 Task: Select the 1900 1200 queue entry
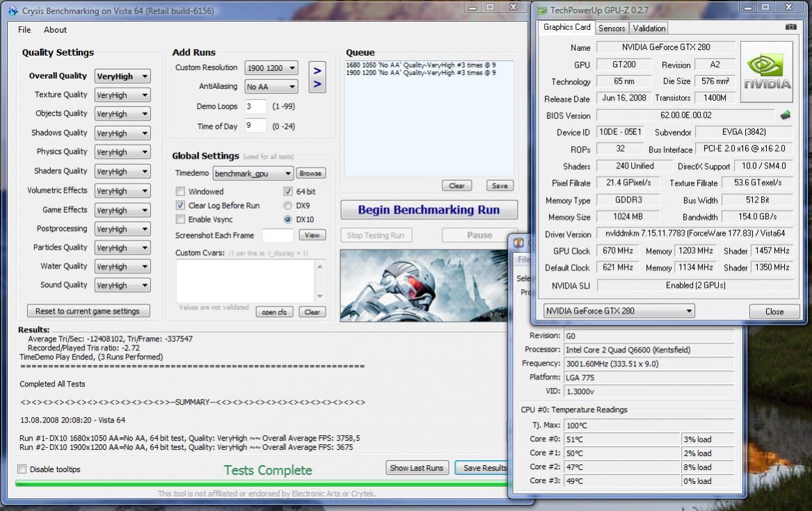pyautogui.click(x=420, y=73)
